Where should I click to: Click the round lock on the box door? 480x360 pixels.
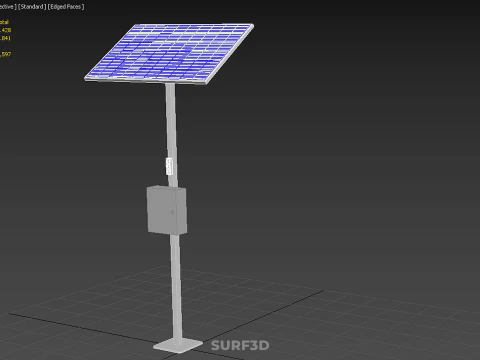pos(172,212)
